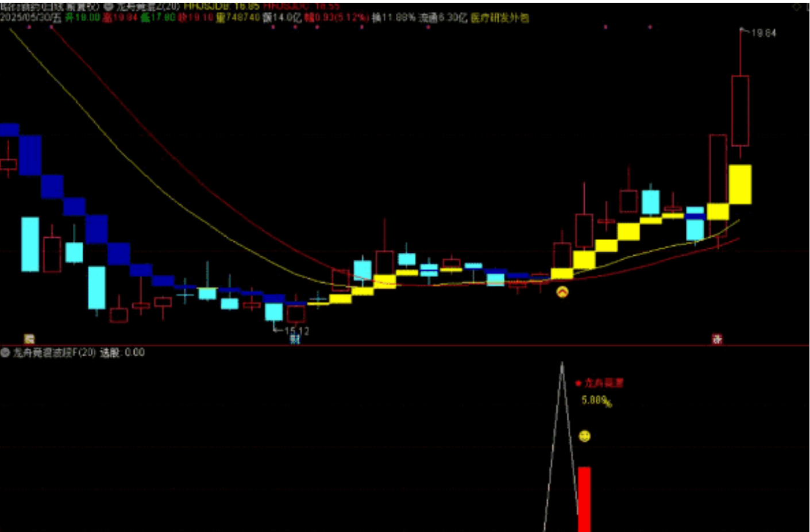Click the red signal bar in sub-chart
The height and width of the screenshot is (532, 810).
point(584,498)
